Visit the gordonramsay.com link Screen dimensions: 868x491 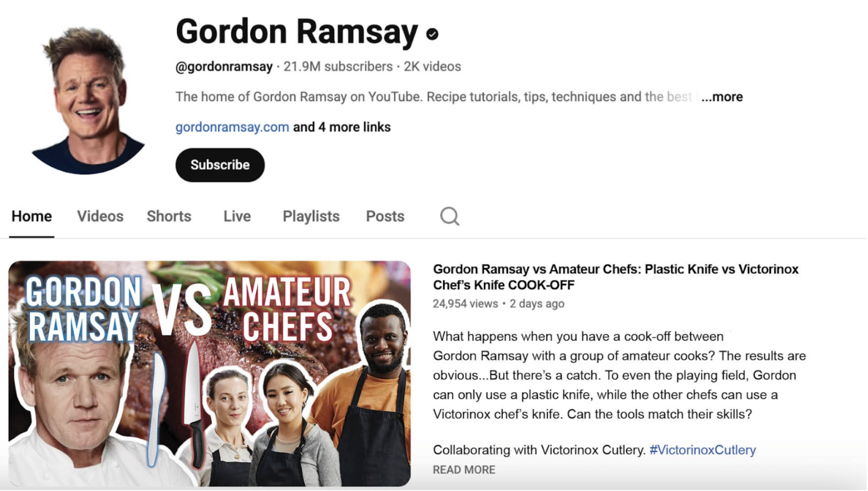pyautogui.click(x=232, y=127)
